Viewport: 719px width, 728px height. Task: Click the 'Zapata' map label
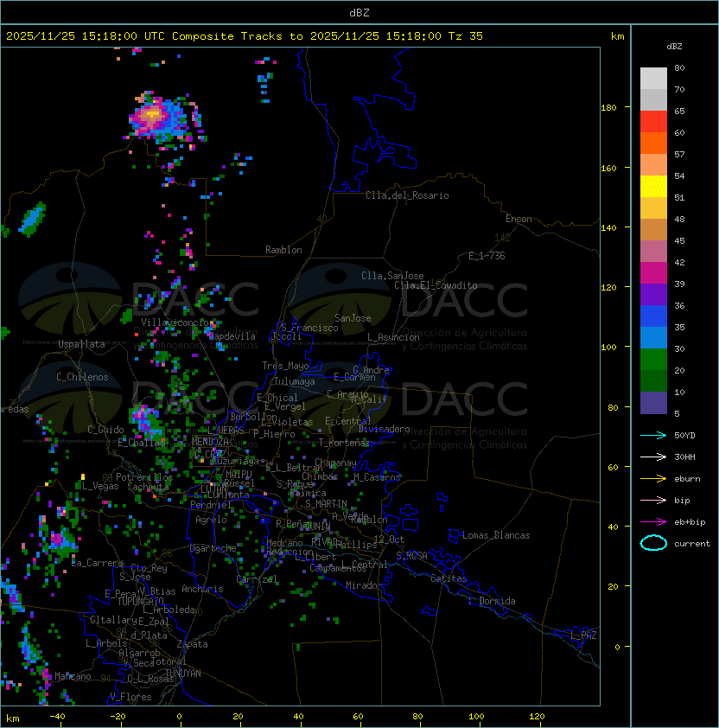click(192, 644)
